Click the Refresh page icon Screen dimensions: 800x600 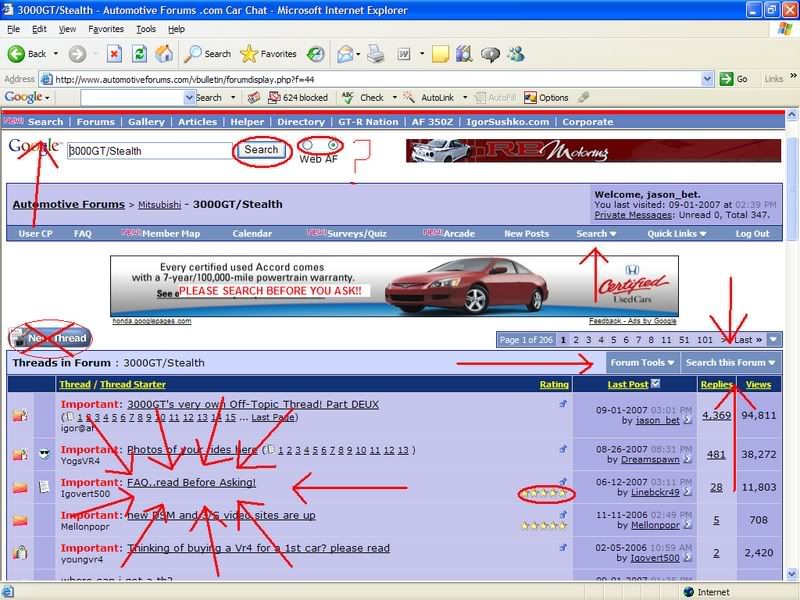click(x=139, y=54)
